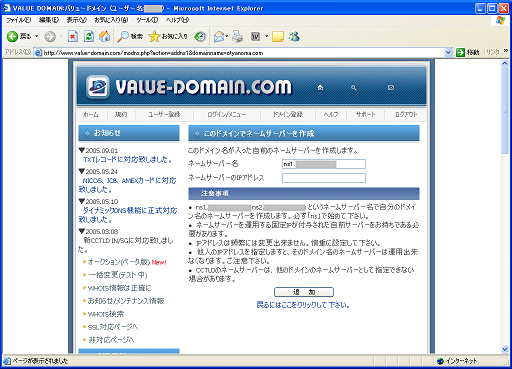Viewport: 512px width, 369px height.
Task: Open the TXTレコードに対応 news link
Action: tap(127, 160)
